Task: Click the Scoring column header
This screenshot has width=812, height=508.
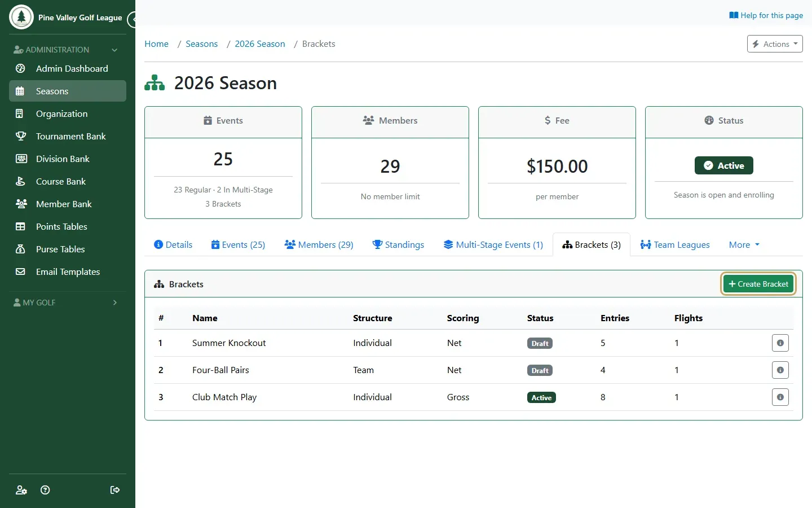Action: tap(463, 318)
